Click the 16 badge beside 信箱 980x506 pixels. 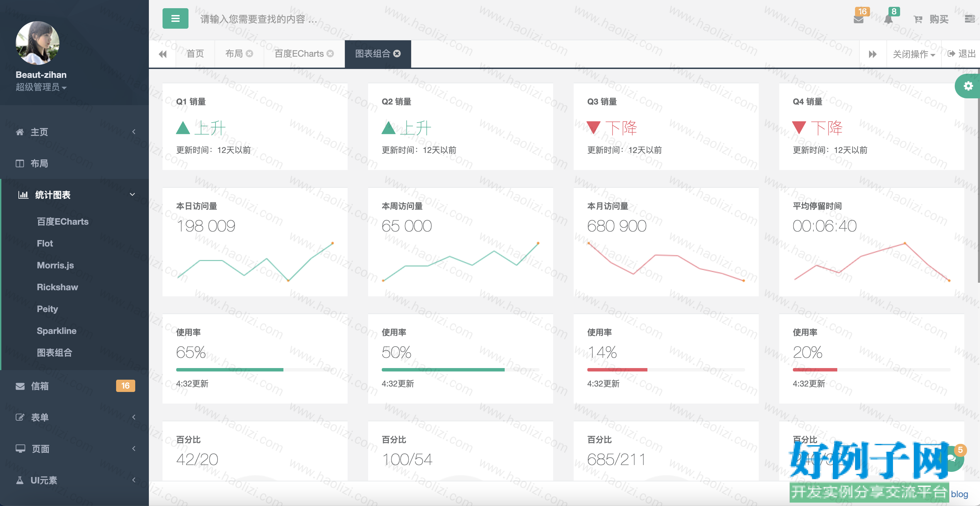click(126, 386)
